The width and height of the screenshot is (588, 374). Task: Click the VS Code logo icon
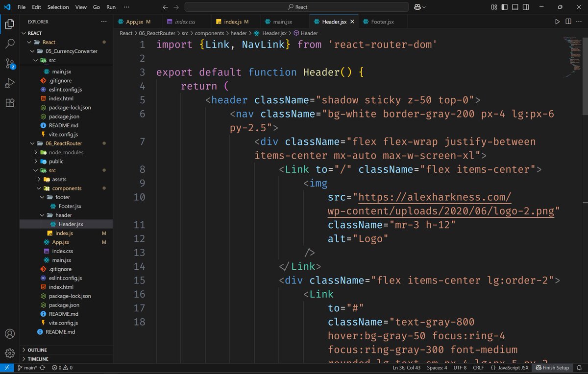[7, 7]
